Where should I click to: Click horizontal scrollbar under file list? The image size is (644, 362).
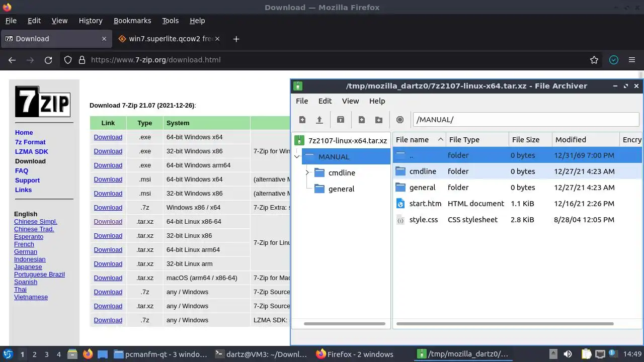505,324
